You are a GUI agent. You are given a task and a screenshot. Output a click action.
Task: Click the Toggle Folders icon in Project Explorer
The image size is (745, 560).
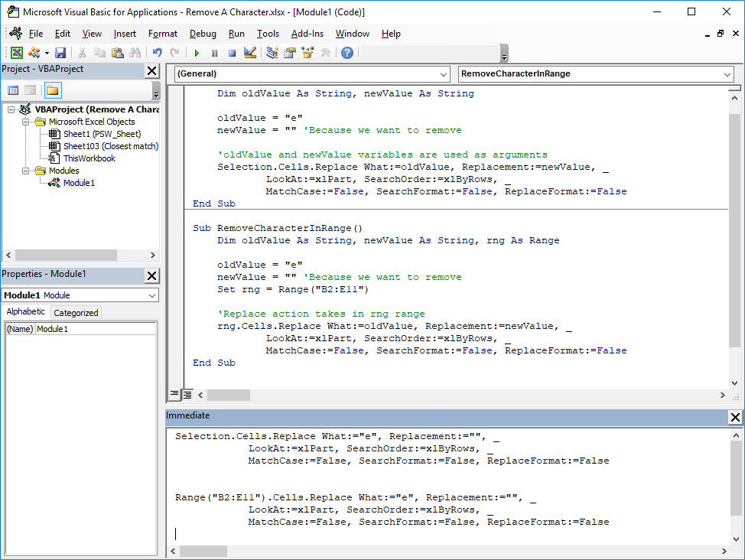tap(51, 90)
